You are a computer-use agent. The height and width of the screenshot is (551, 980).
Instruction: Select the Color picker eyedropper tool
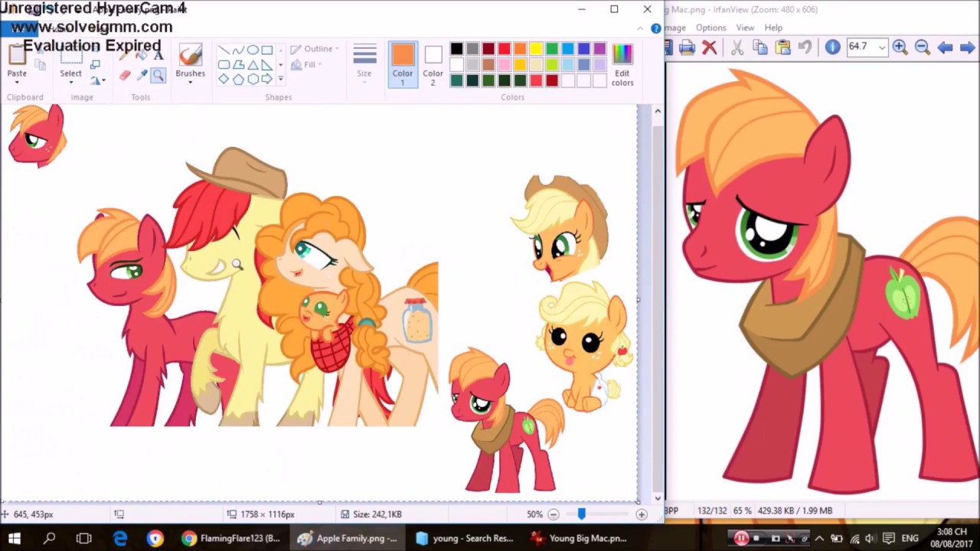point(142,75)
